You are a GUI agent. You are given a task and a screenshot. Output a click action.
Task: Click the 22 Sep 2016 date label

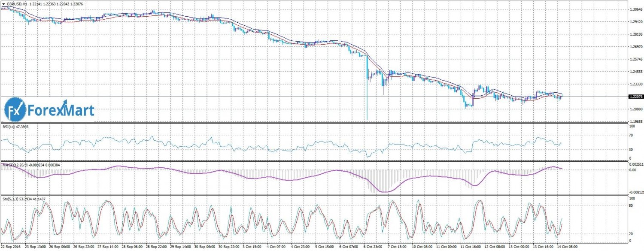tap(12, 248)
